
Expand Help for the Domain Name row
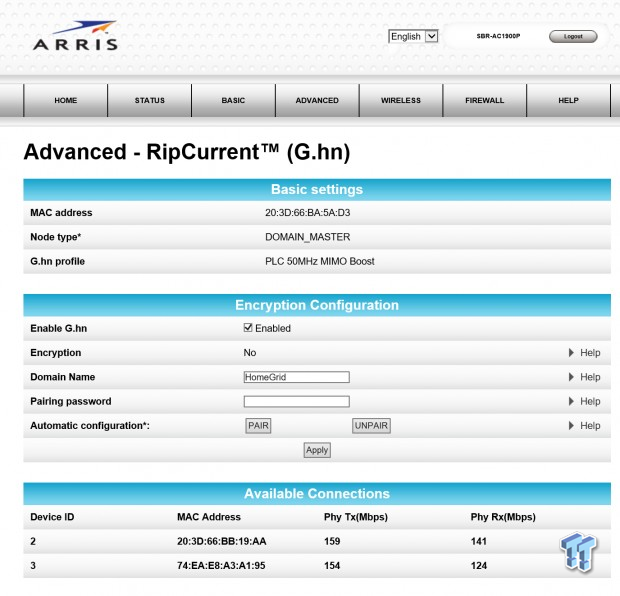coord(584,377)
